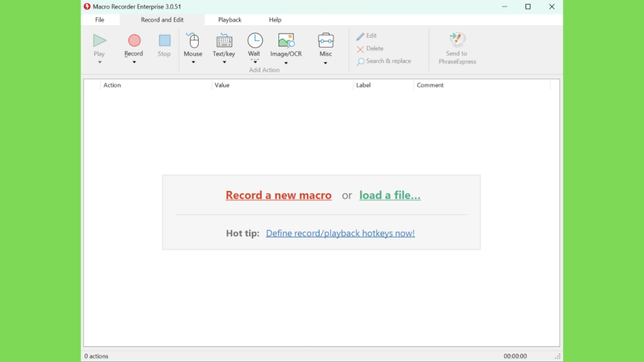Open the Help tab

tap(275, 19)
